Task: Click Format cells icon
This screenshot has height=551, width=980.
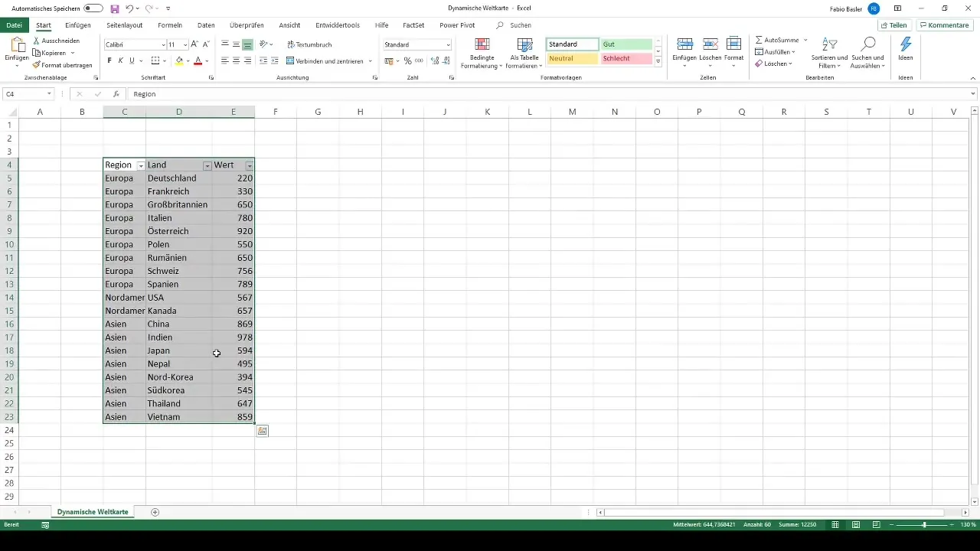Action: point(733,44)
